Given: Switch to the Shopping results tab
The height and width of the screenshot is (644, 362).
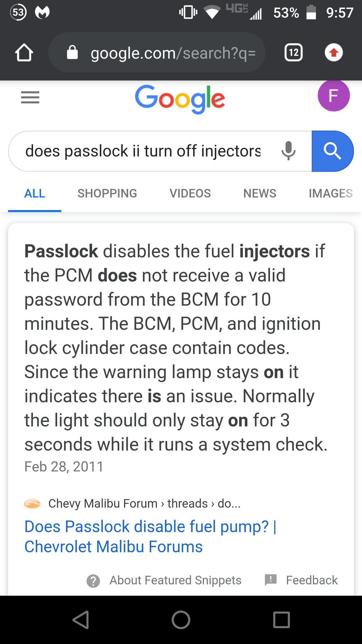Looking at the screenshot, I should click(107, 194).
